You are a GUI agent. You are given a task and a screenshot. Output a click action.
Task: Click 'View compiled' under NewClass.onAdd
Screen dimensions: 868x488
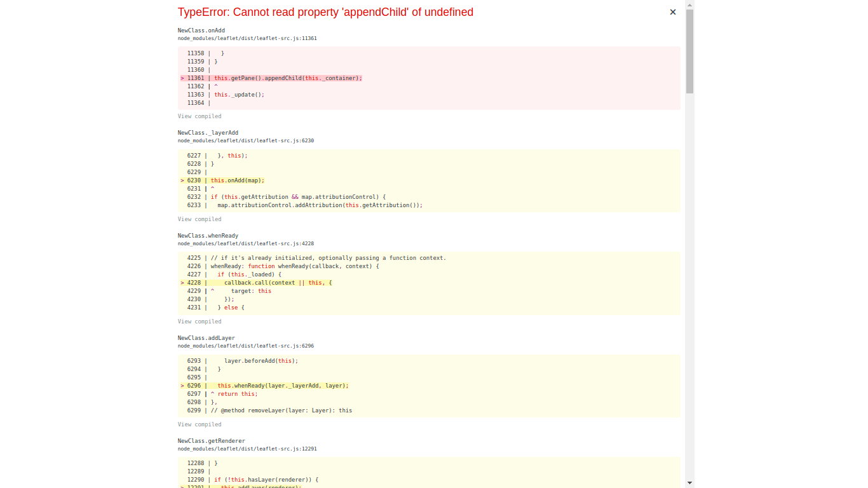(200, 116)
